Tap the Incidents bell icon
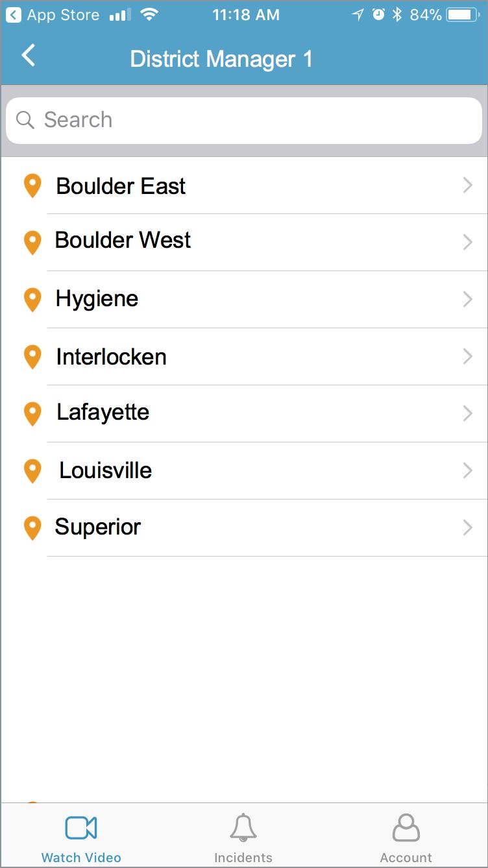This screenshot has width=488, height=868. point(243,828)
